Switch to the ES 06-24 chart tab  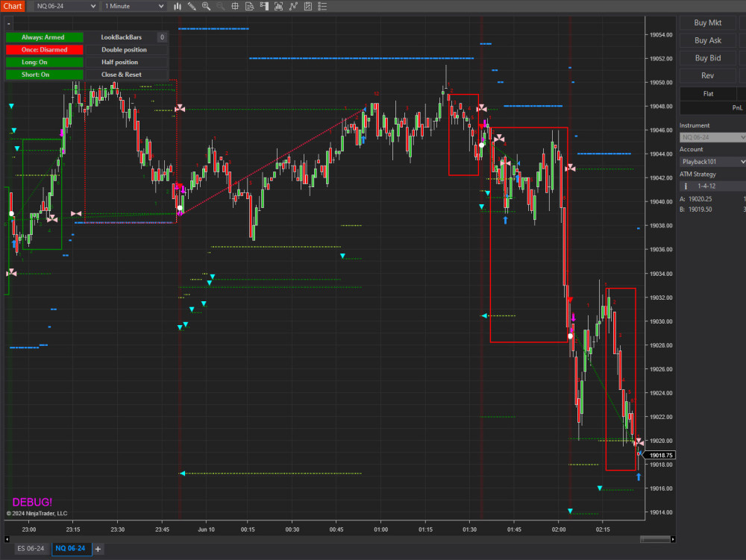pos(30,548)
